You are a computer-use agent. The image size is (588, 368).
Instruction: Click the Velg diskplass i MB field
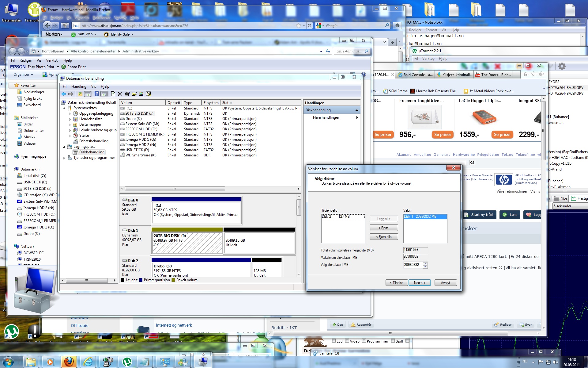[x=413, y=265]
